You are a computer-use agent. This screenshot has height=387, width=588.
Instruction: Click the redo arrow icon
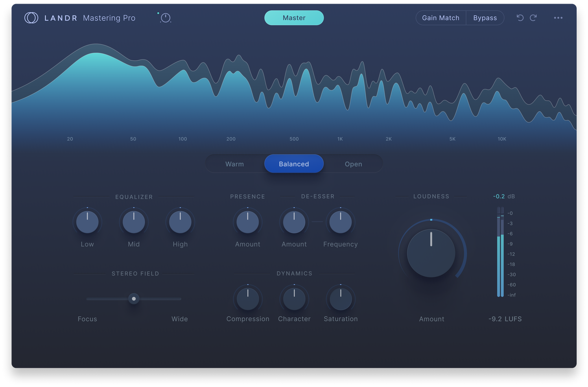coord(533,18)
